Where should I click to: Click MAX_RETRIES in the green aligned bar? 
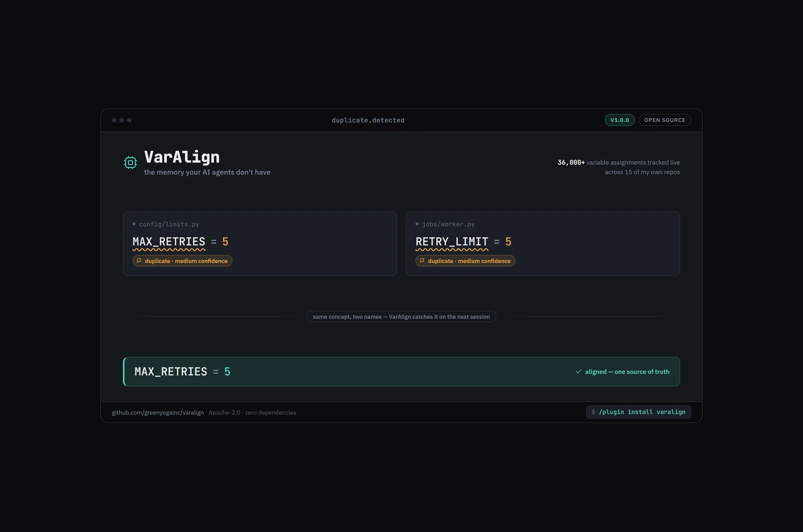[x=171, y=372]
